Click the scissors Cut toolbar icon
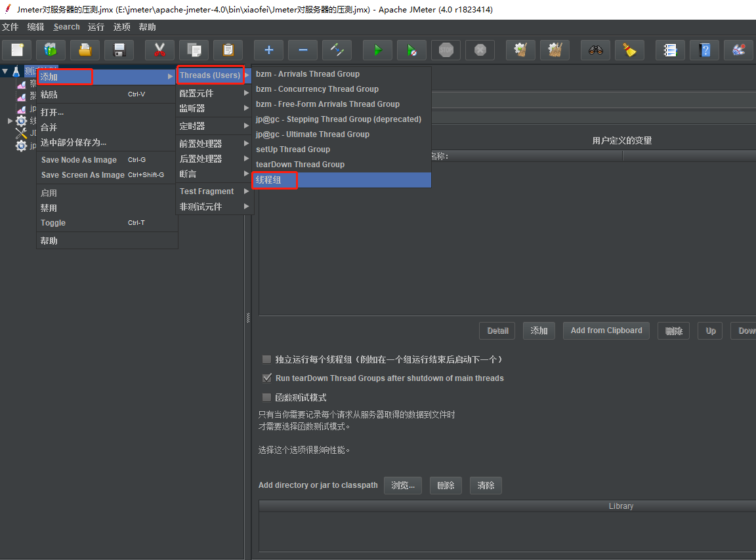 point(159,50)
